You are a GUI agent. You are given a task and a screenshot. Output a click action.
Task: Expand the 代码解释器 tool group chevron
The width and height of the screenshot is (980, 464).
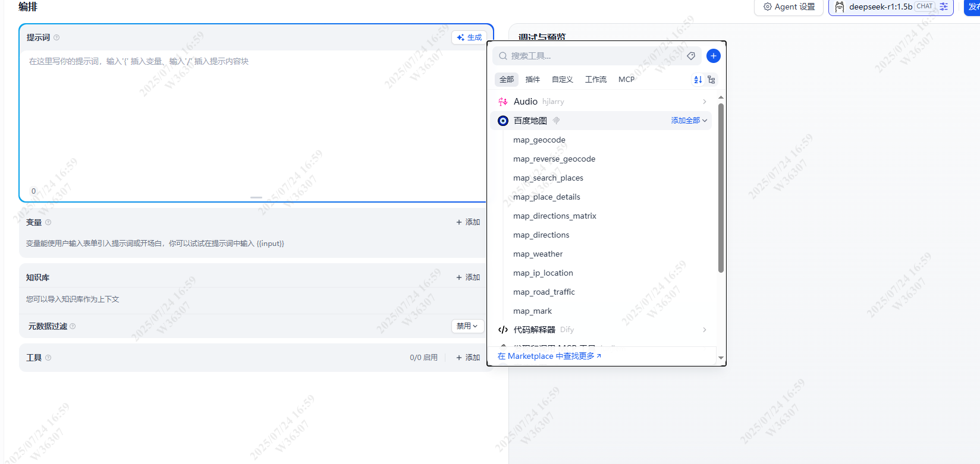pyautogui.click(x=705, y=330)
